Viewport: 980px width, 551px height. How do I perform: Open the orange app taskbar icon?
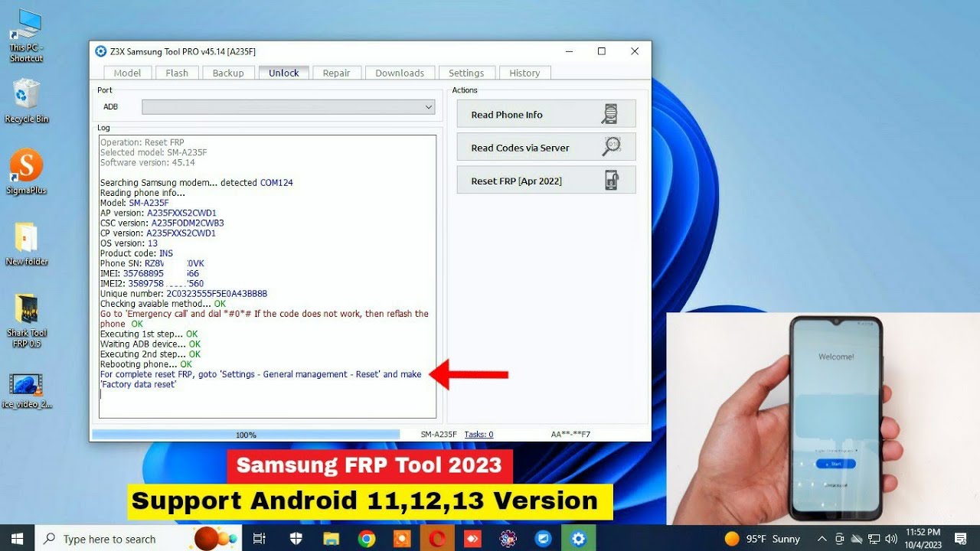(x=401, y=539)
